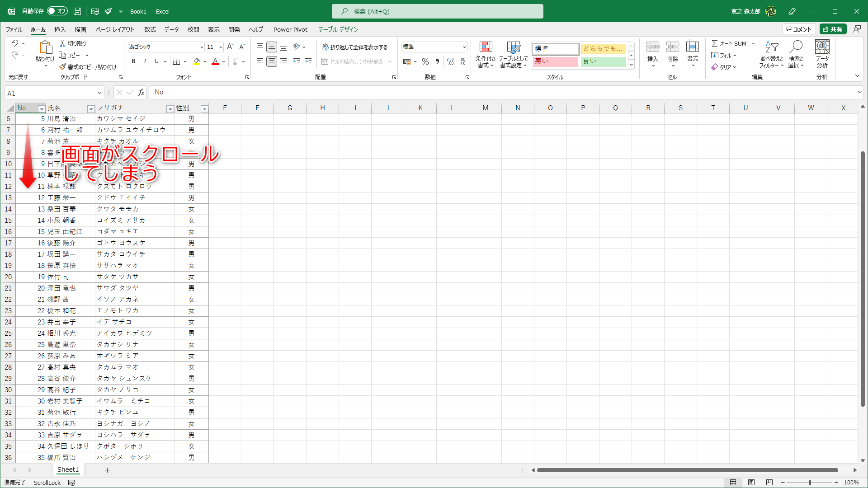
Task: Click the 共有 share button
Action: coord(833,29)
